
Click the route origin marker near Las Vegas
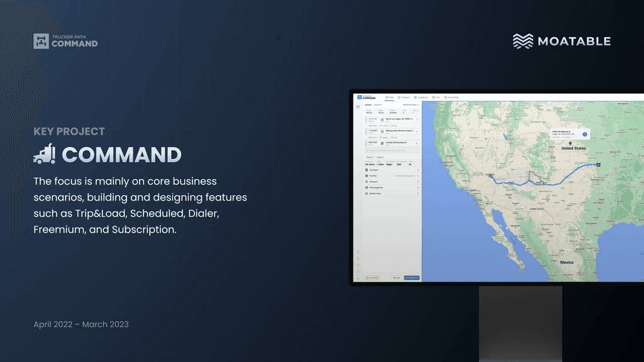491,175
